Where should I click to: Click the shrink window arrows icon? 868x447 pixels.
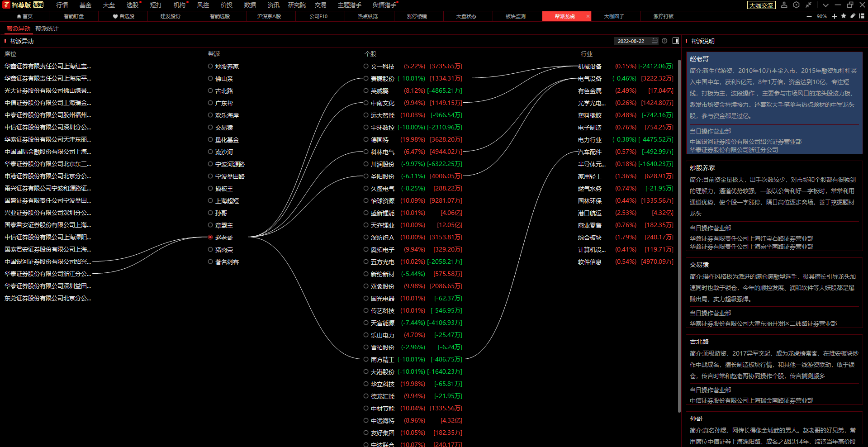click(808, 5)
